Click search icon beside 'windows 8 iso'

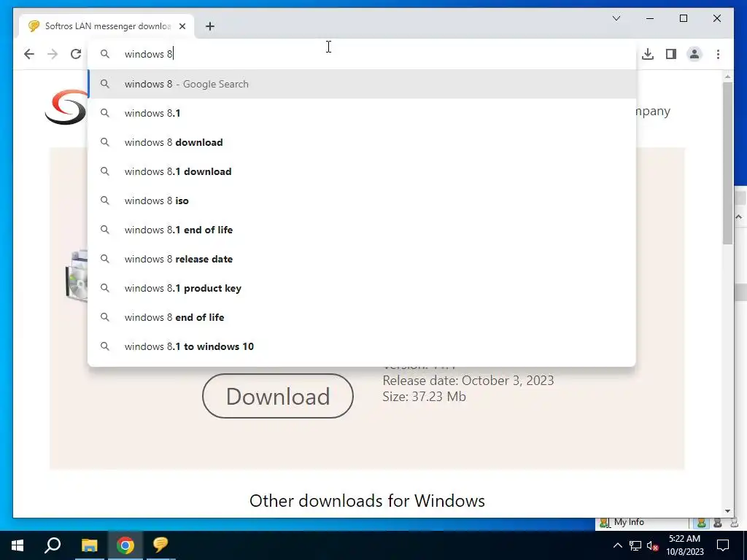click(x=105, y=201)
